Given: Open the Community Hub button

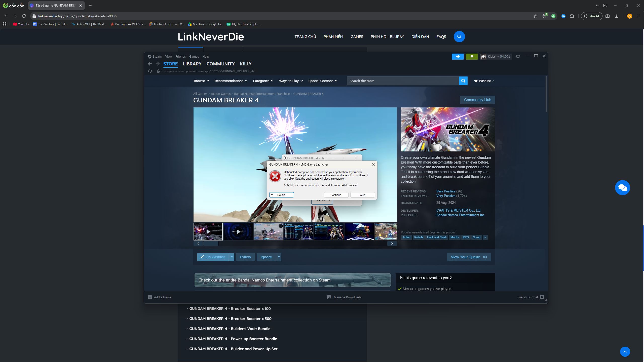Looking at the screenshot, I should pos(477,100).
